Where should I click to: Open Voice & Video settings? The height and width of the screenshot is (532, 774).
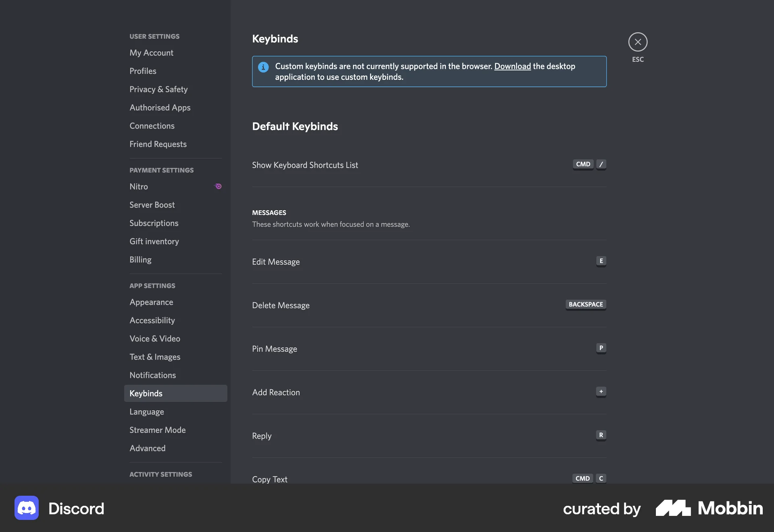(155, 339)
